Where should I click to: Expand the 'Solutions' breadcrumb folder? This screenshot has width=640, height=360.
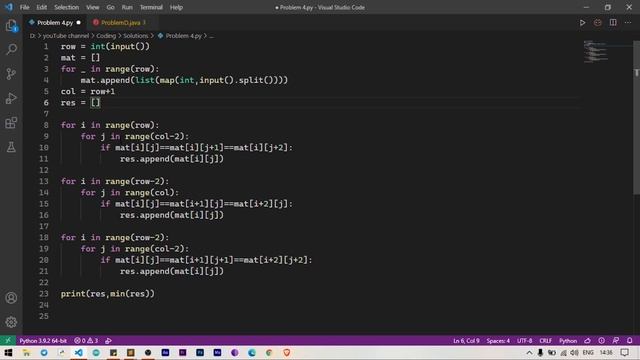(x=136, y=36)
